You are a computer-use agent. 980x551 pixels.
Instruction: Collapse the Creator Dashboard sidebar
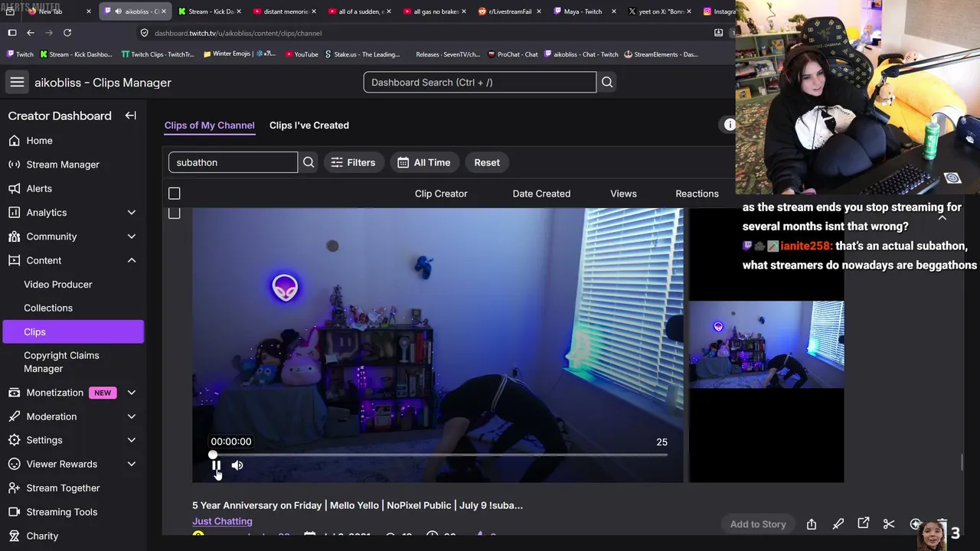pos(131,116)
